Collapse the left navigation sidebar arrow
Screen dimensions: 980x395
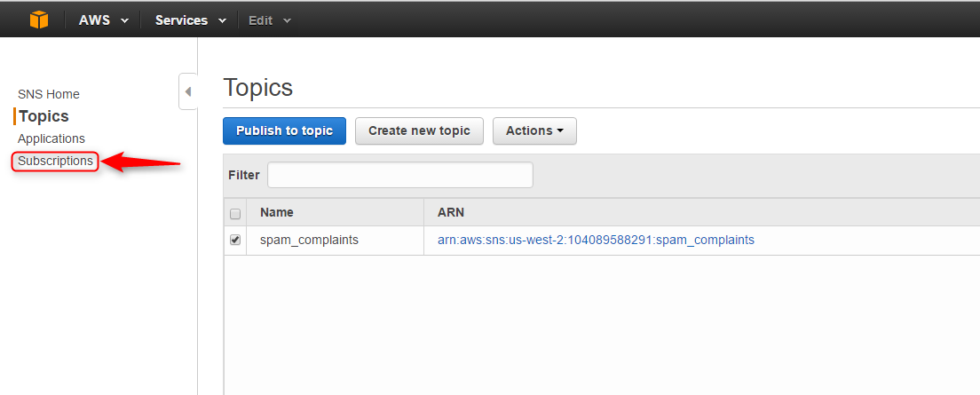[x=187, y=91]
